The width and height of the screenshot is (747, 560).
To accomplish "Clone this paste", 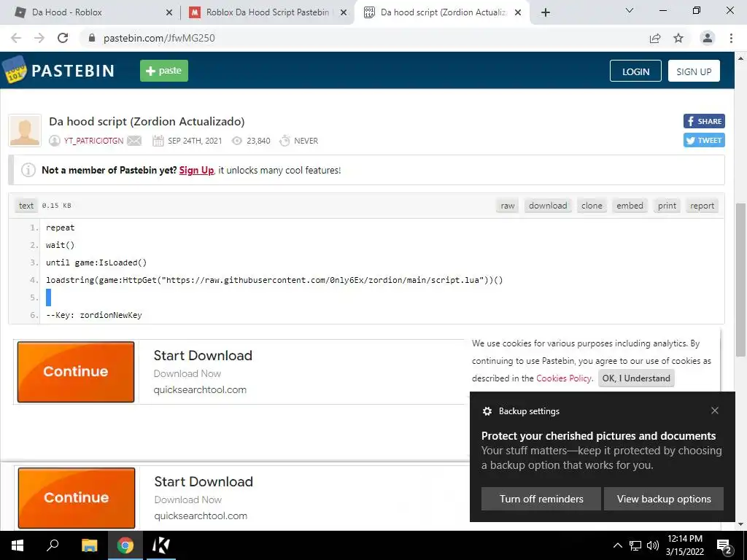I will (592, 206).
